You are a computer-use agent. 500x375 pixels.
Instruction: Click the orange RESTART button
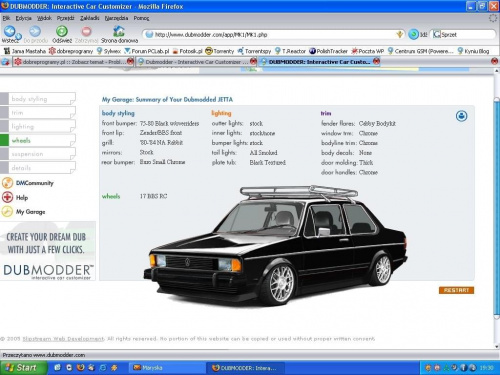pos(456,290)
